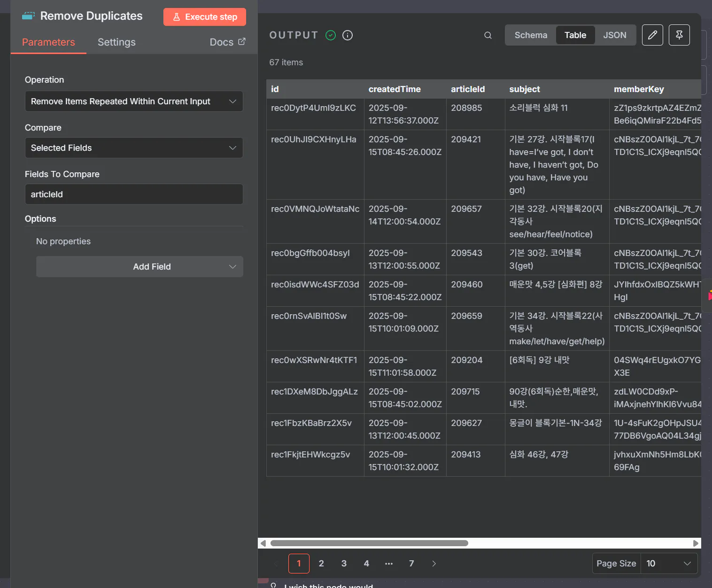Switch output view to JSON
The image size is (712, 588).
(614, 35)
